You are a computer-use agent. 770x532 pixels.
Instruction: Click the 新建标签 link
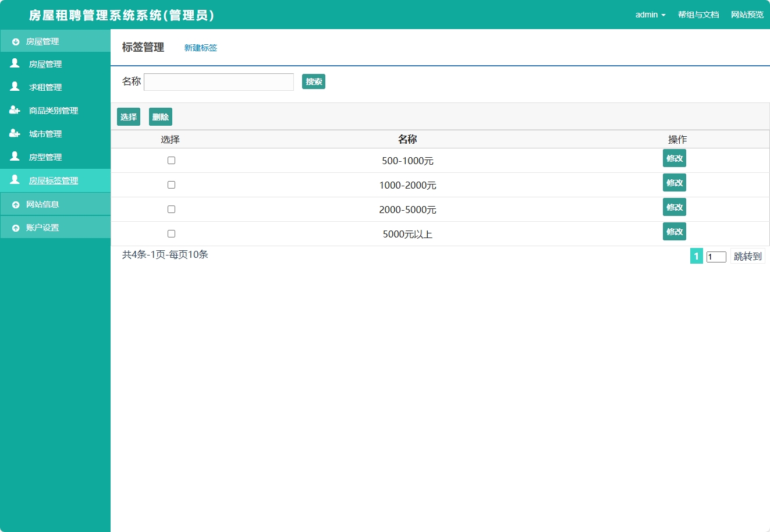click(201, 48)
